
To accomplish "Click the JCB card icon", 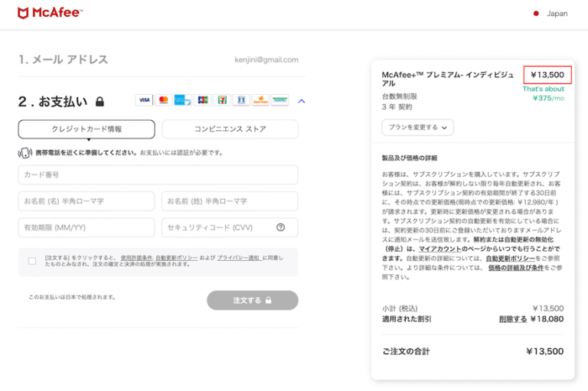I will click(202, 100).
